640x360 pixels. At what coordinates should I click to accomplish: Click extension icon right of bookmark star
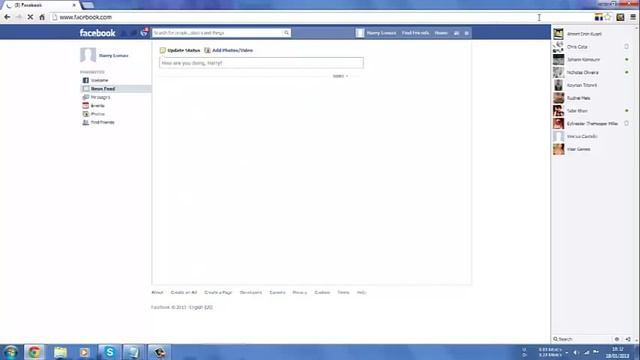tap(620, 17)
